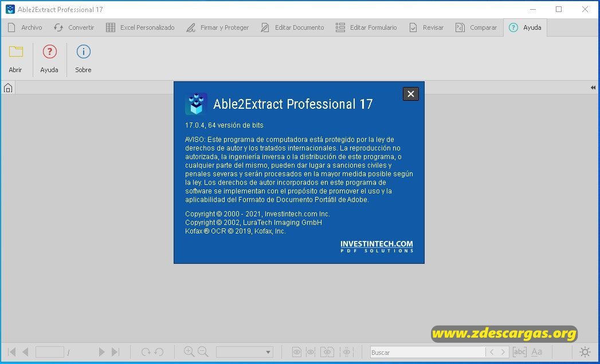Toggle whole word match [abc] option
The image size is (600, 364).
point(520,352)
